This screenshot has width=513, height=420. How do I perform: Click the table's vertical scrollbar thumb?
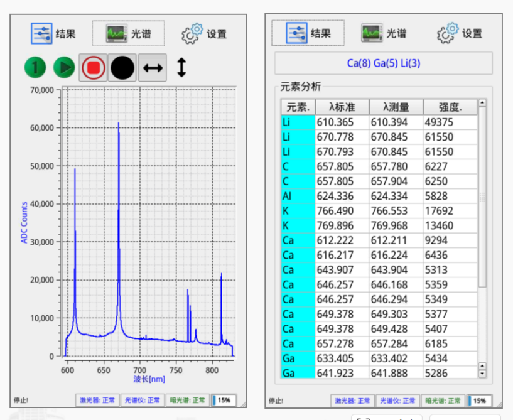coord(482,198)
